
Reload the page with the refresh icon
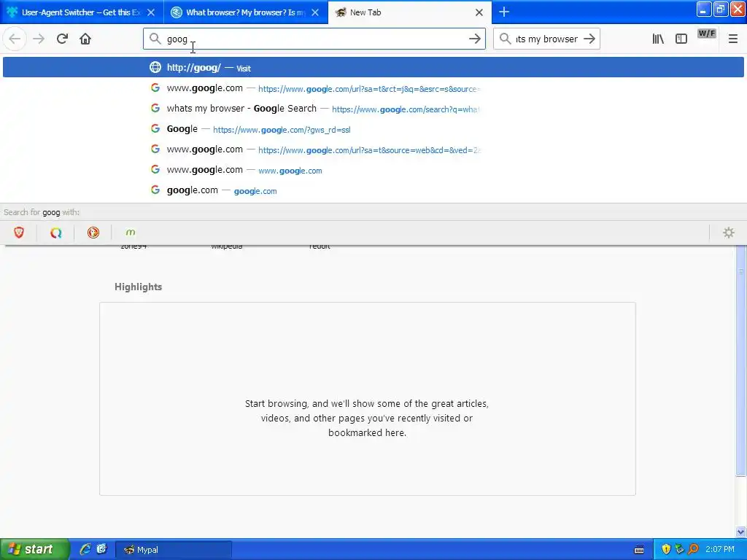[62, 39]
